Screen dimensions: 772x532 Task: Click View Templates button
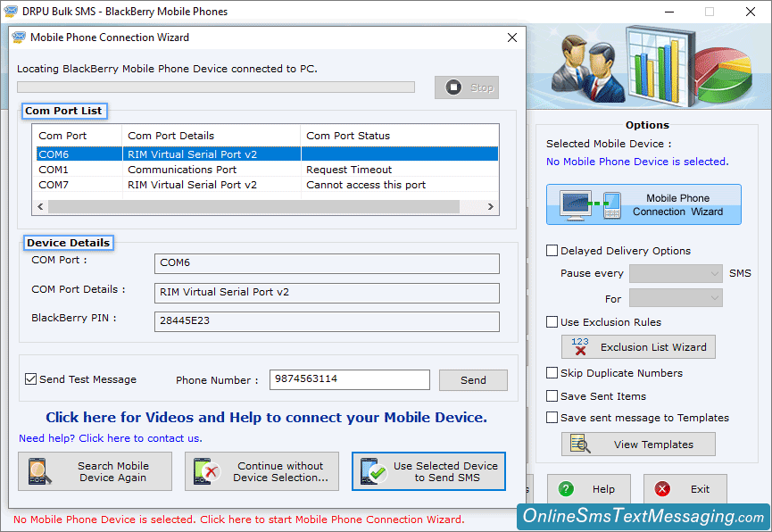[x=638, y=444]
